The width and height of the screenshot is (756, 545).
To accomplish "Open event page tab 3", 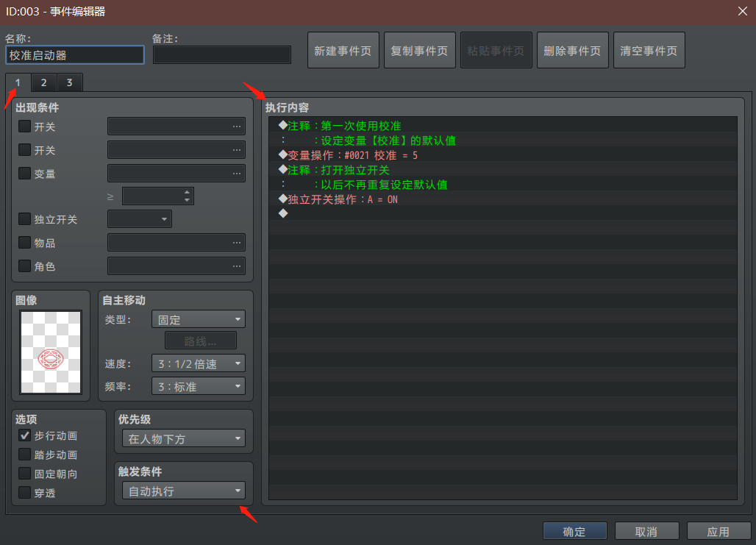I will pos(70,82).
